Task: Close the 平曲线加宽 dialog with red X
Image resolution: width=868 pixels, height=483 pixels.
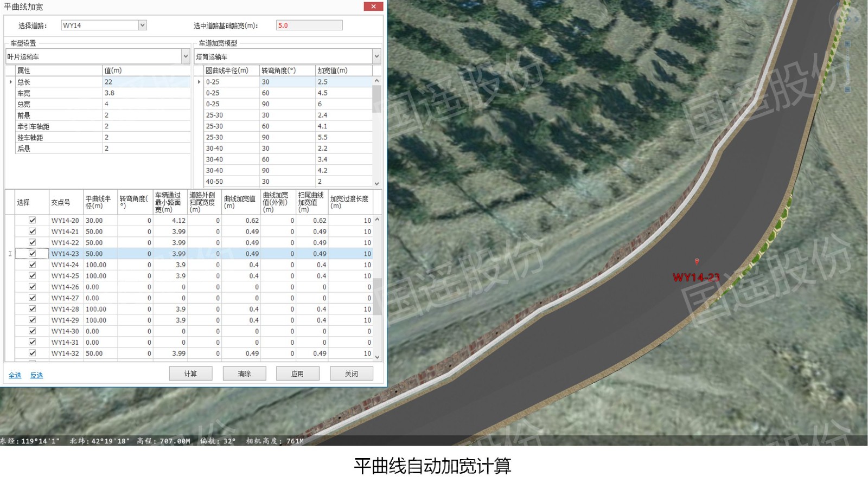Action: [373, 7]
